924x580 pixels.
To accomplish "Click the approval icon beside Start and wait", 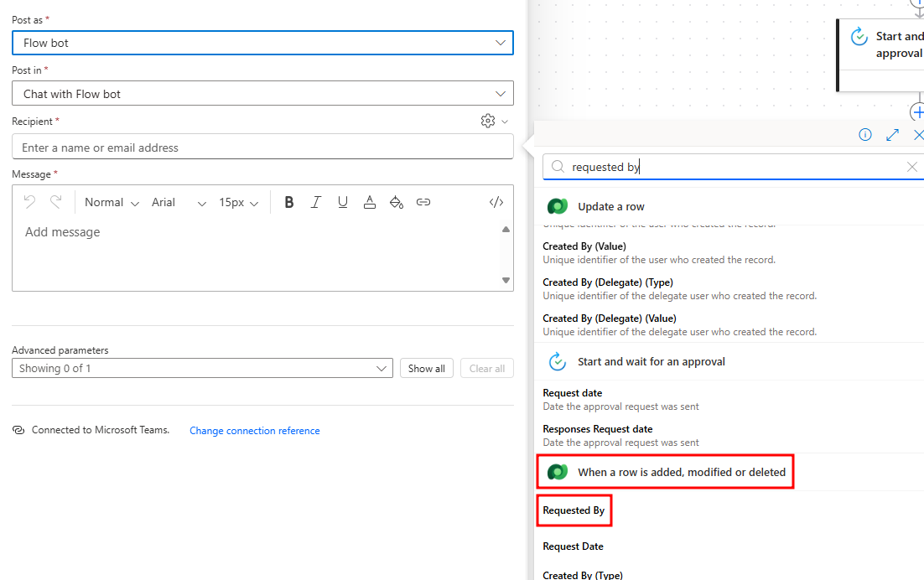I will click(x=558, y=361).
